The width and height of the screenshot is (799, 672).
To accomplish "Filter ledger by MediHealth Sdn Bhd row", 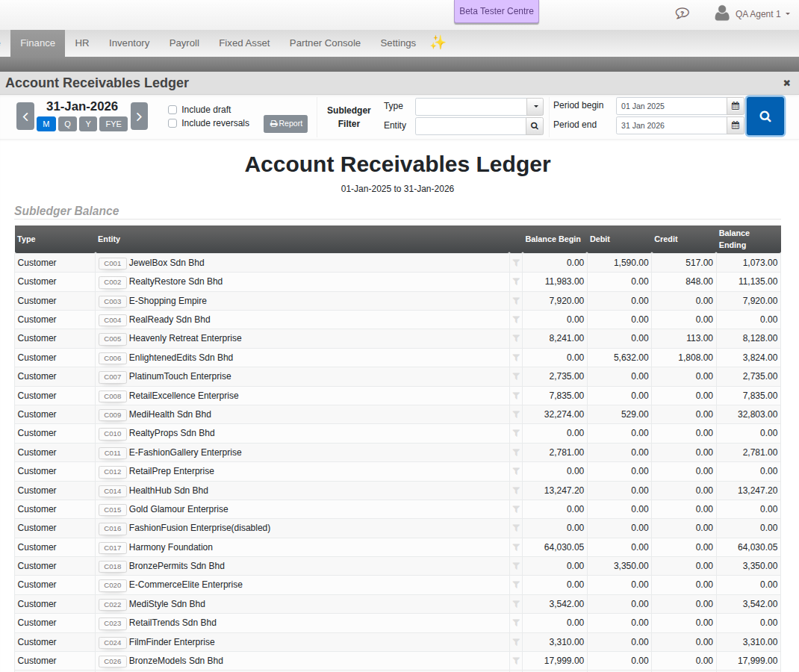I will 516,414.
